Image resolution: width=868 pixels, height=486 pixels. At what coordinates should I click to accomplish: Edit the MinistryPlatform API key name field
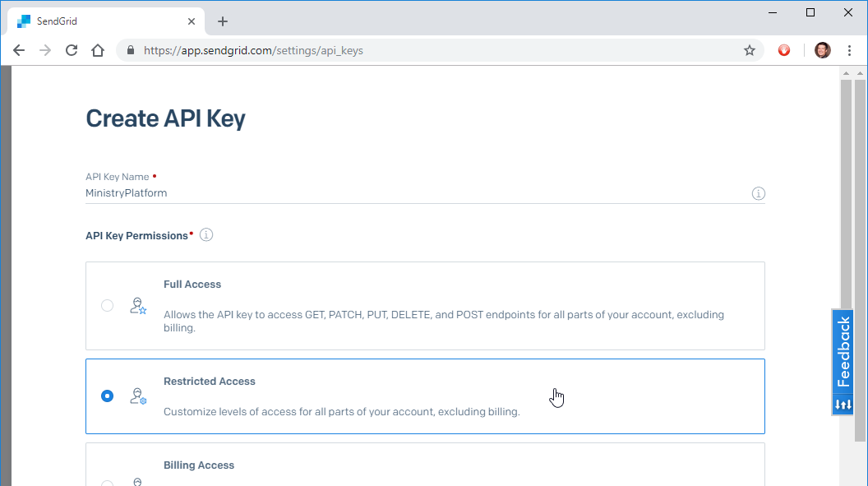(x=329, y=192)
